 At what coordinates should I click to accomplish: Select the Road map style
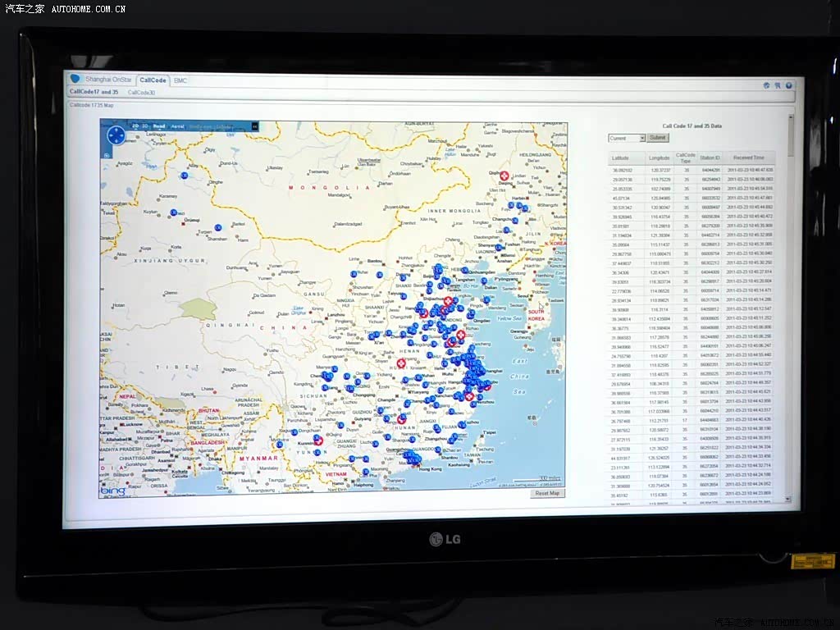click(159, 126)
